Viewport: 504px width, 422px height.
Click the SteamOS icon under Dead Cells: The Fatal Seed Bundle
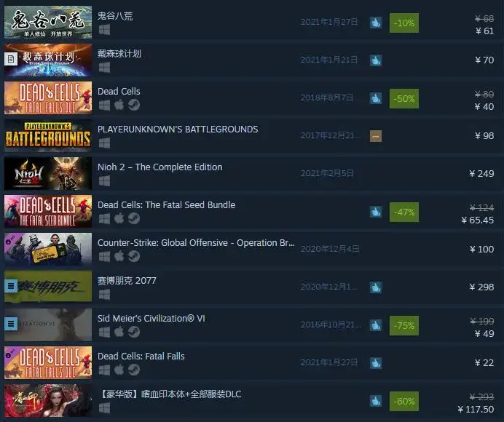click(x=134, y=219)
